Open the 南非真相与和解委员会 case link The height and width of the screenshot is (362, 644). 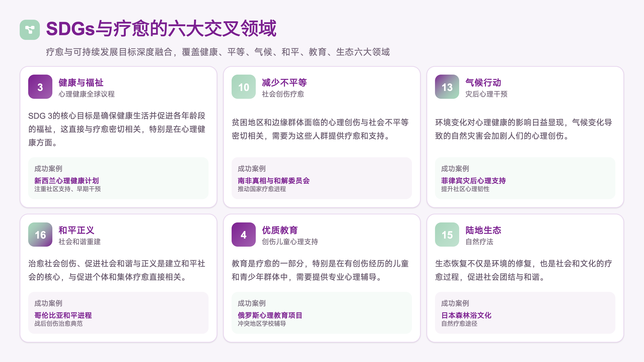[x=274, y=181]
